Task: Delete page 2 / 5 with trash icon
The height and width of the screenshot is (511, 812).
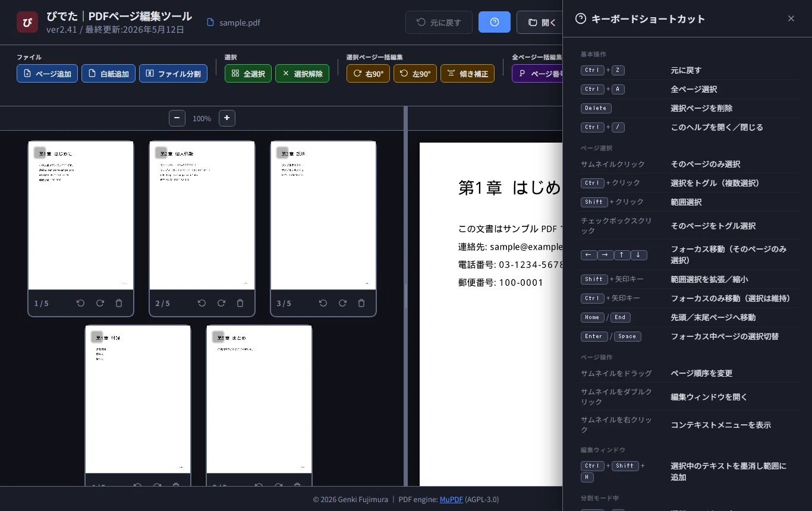Action: (240, 303)
